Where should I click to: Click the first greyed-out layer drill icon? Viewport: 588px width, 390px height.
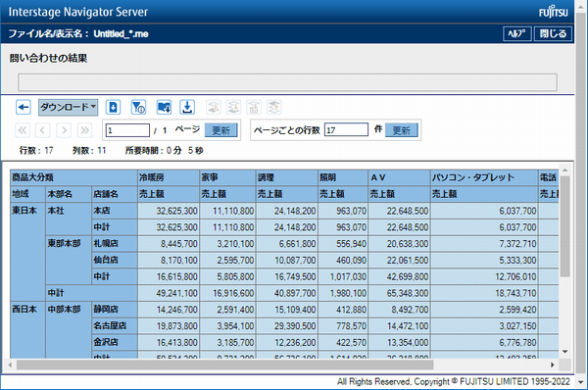pos(214,107)
